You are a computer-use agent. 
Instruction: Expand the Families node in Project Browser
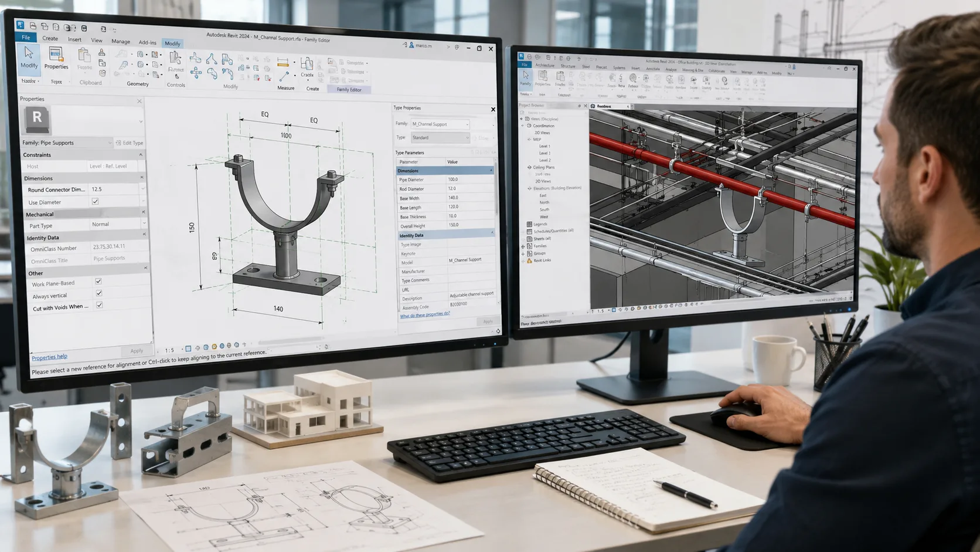[x=523, y=246]
